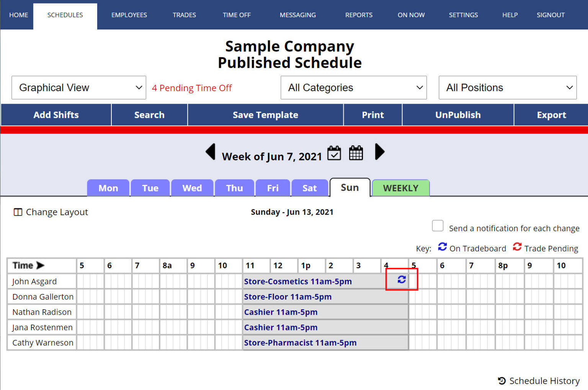
Task: Click the blue On Tradeboard key icon
Action: click(x=443, y=247)
